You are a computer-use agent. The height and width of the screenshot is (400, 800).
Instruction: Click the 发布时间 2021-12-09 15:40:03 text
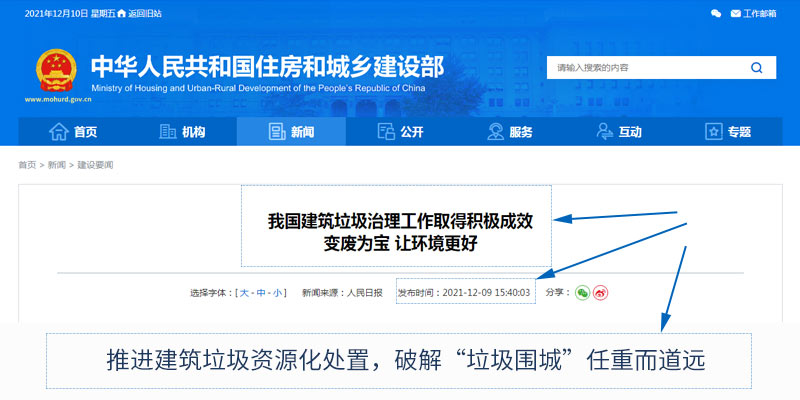(464, 293)
